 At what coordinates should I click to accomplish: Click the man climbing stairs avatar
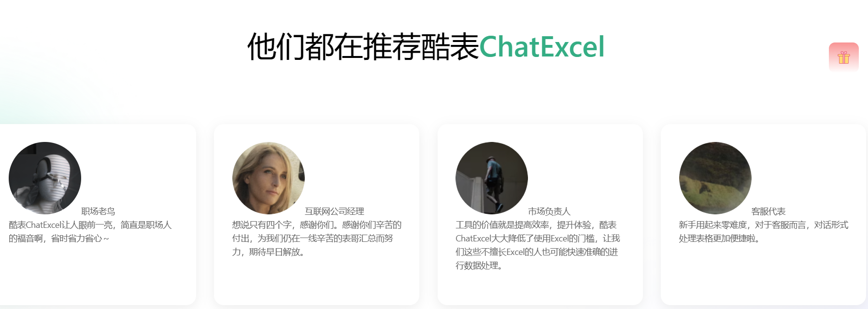[492, 178]
